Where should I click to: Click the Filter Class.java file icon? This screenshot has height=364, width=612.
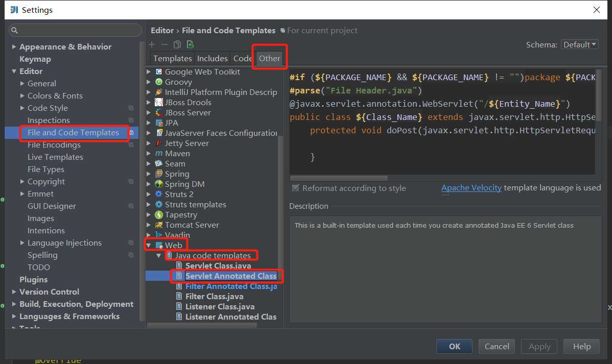point(179,296)
